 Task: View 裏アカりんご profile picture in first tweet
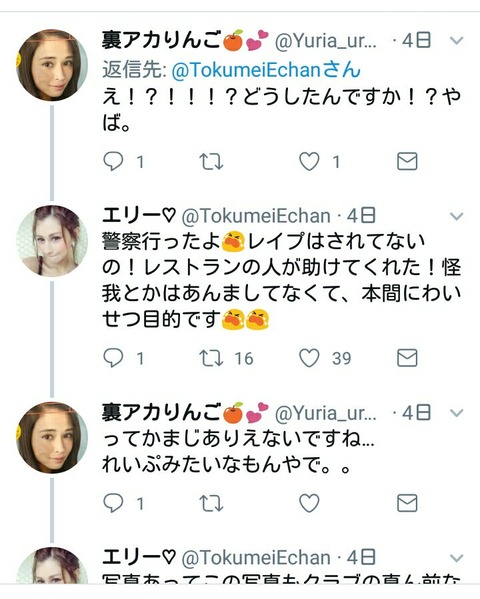52,65
